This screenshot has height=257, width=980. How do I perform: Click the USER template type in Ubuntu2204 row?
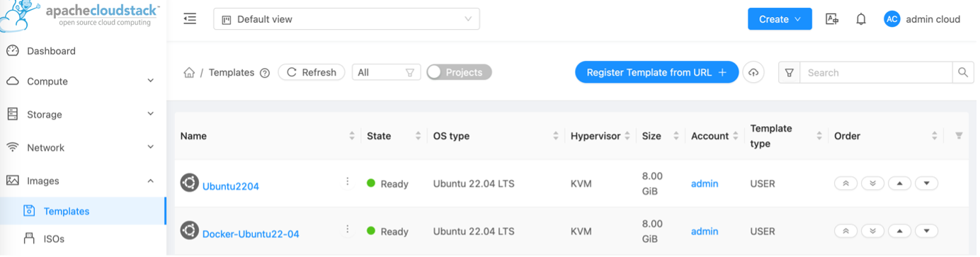[x=763, y=183]
